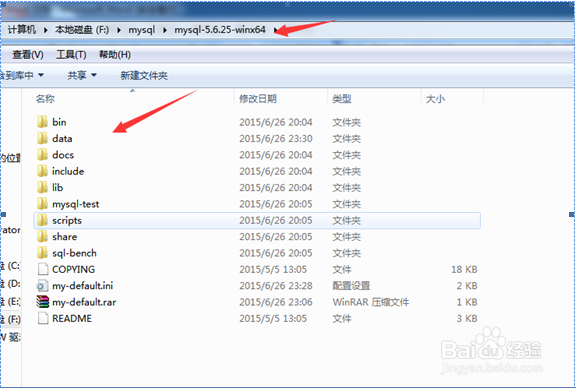Select the mysql-test folder icon
The height and width of the screenshot is (388, 576).
(42, 204)
